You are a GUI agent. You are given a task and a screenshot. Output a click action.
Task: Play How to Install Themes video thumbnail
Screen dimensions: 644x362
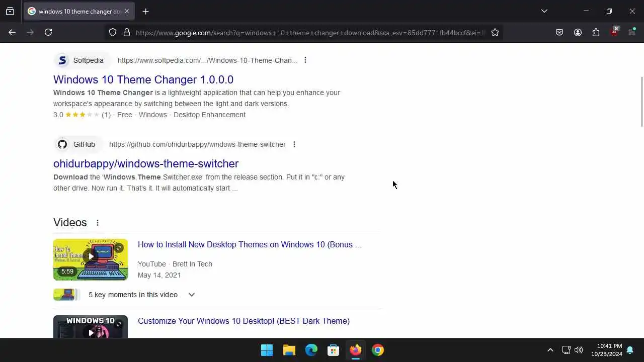click(91, 259)
